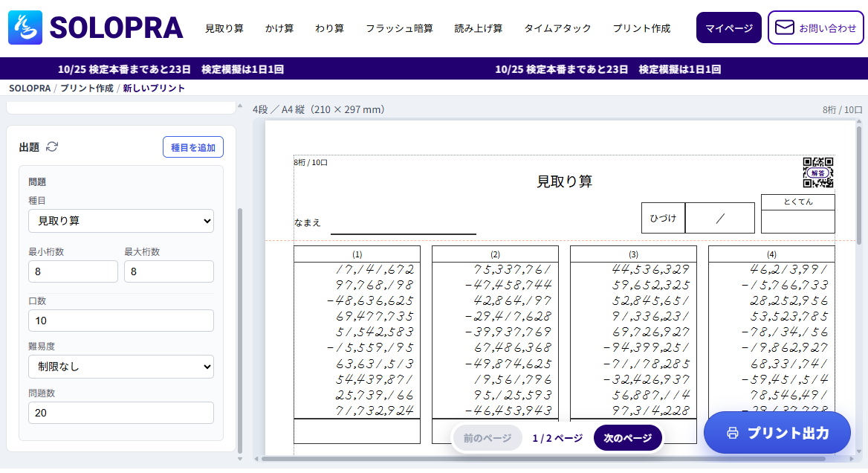Open the 種目 dropdown showing 見取り算
868x473 pixels.
[x=121, y=221]
